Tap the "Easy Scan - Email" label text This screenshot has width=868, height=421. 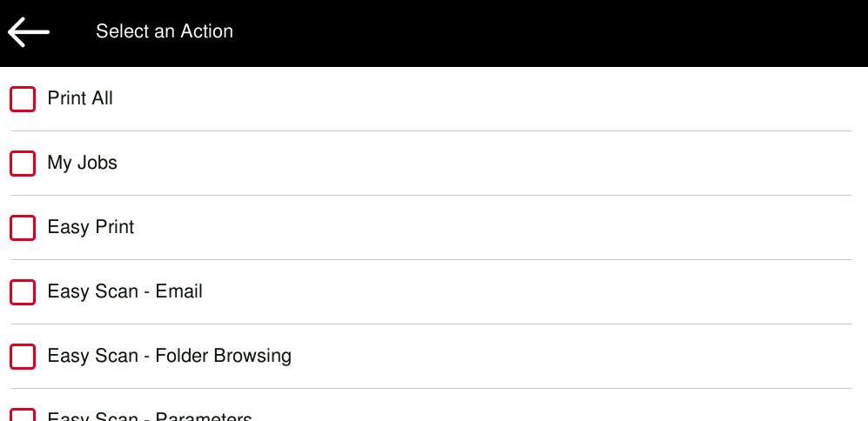coord(124,291)
